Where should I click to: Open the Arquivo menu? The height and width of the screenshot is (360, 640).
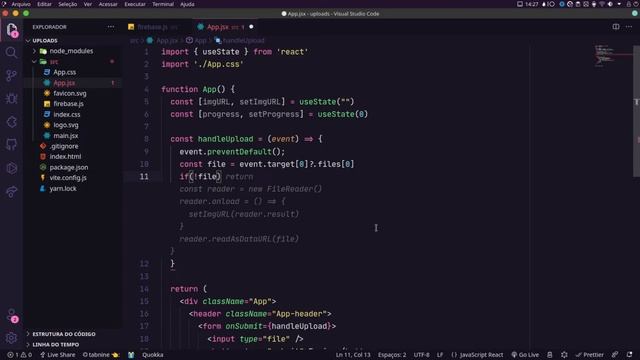click(x=21, y=4)
